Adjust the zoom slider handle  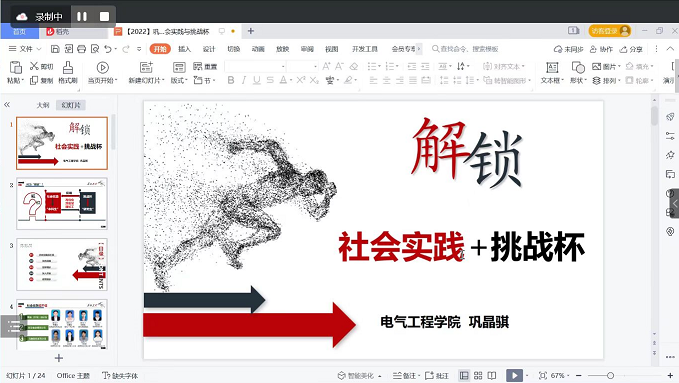[610, 375]
